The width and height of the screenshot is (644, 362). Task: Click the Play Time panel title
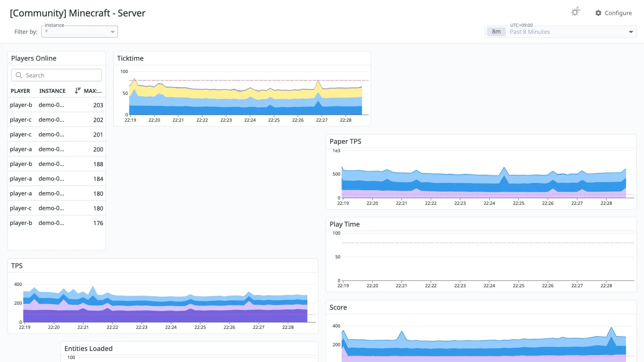[x=344, y=224]
